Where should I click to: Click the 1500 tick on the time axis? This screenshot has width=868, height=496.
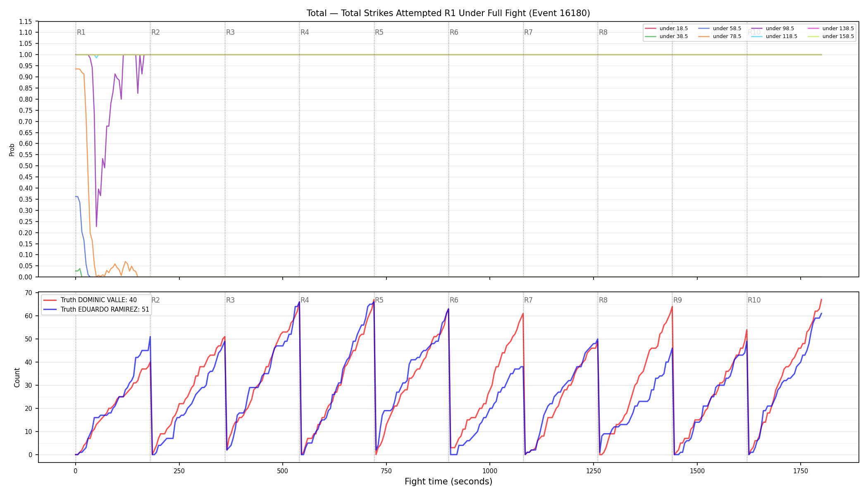[697, 471]
